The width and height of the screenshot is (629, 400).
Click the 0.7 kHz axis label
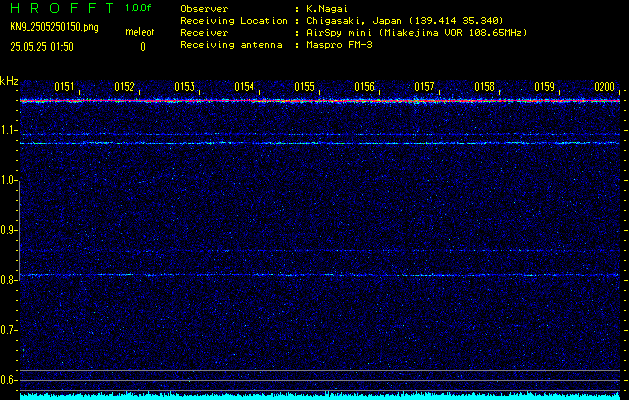8,330
